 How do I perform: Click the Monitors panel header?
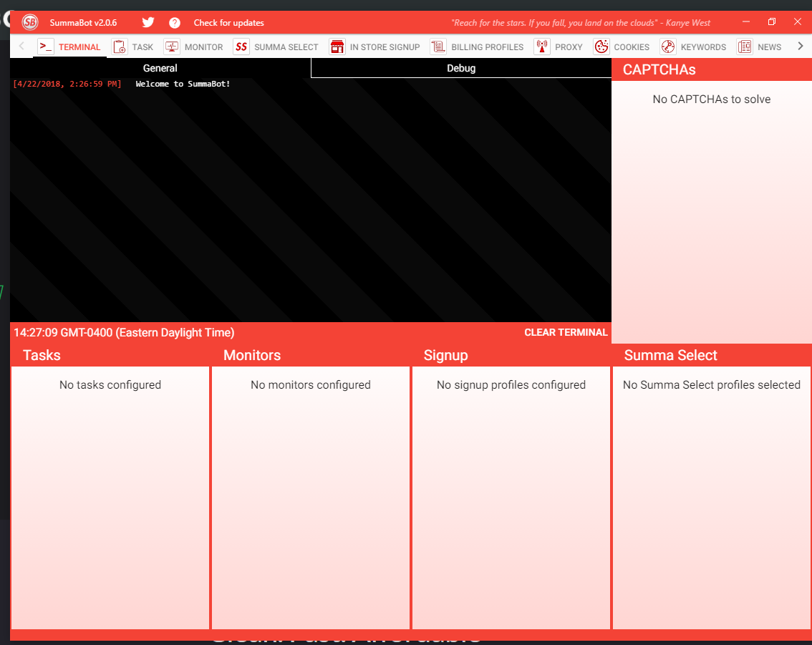click(311, 355)
